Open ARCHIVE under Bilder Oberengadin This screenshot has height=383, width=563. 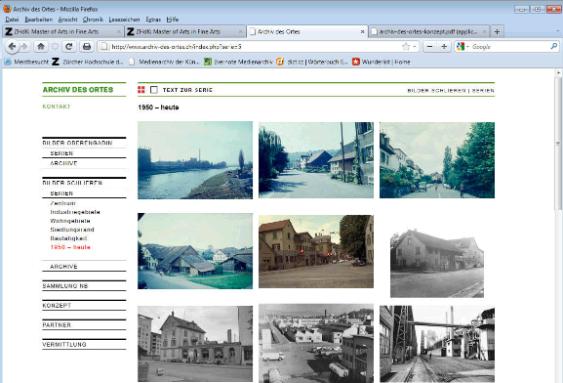pos(64,163)
